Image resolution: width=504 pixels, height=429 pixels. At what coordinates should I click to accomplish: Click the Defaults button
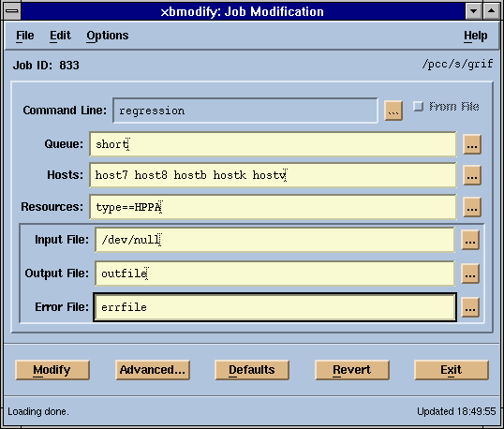[x=252, y=370]
